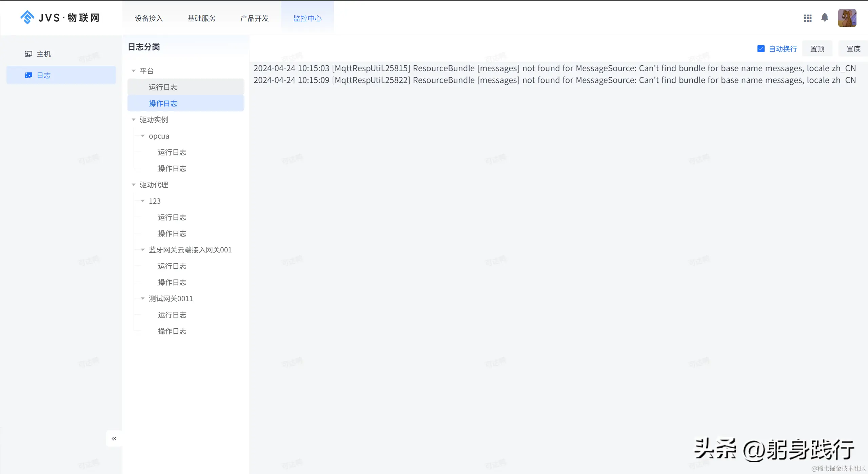Screen dimensions: 868x474
Task: Switch to 设备接入 tab
Action: (x=149, y=18)
